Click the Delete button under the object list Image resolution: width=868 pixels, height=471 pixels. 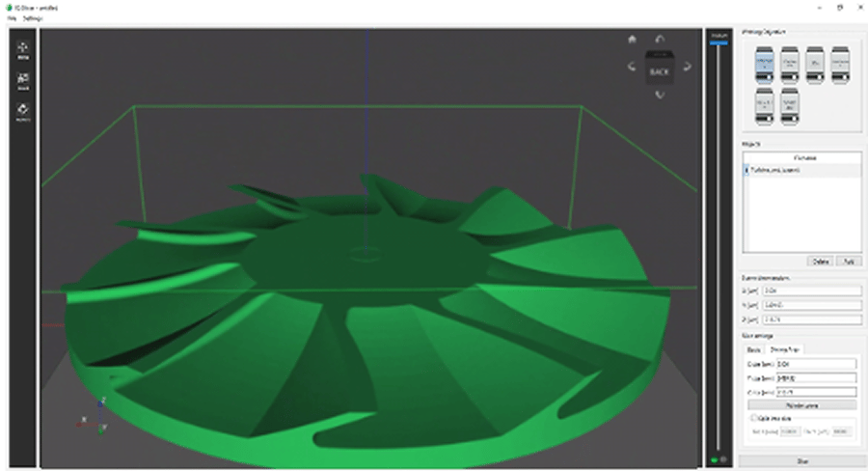coord(821,262)
